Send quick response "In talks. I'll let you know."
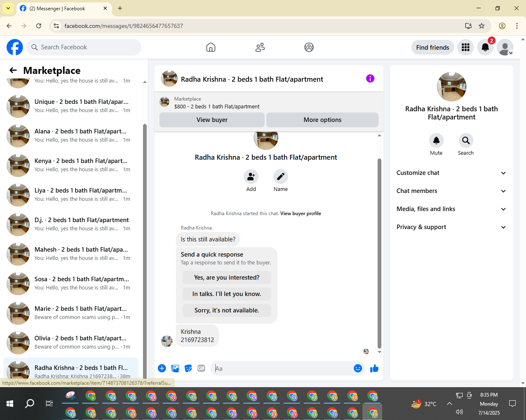 coord(226,294)
